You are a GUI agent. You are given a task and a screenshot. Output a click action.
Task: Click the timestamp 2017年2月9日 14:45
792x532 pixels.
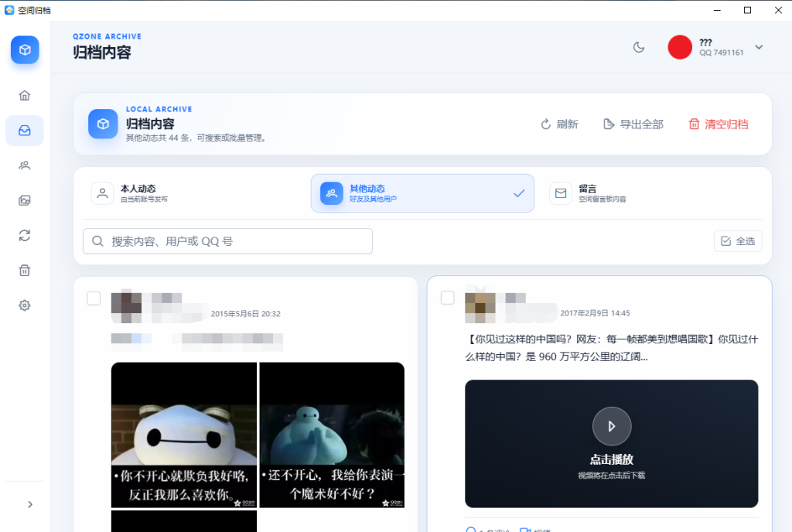pyautogui.click(x=595, y=313)
